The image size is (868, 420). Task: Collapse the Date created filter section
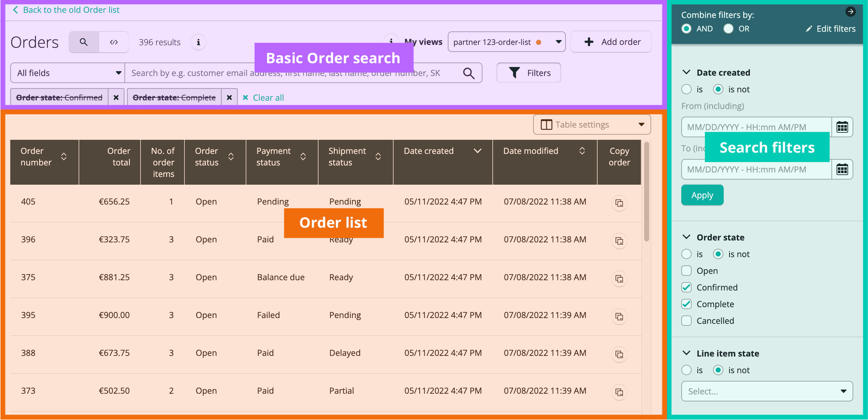(686, 72)
